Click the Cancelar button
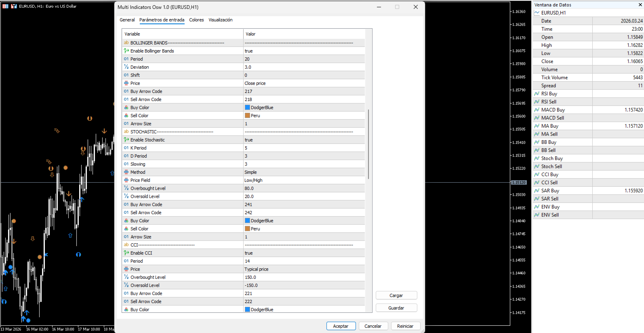 coord(373,326)
